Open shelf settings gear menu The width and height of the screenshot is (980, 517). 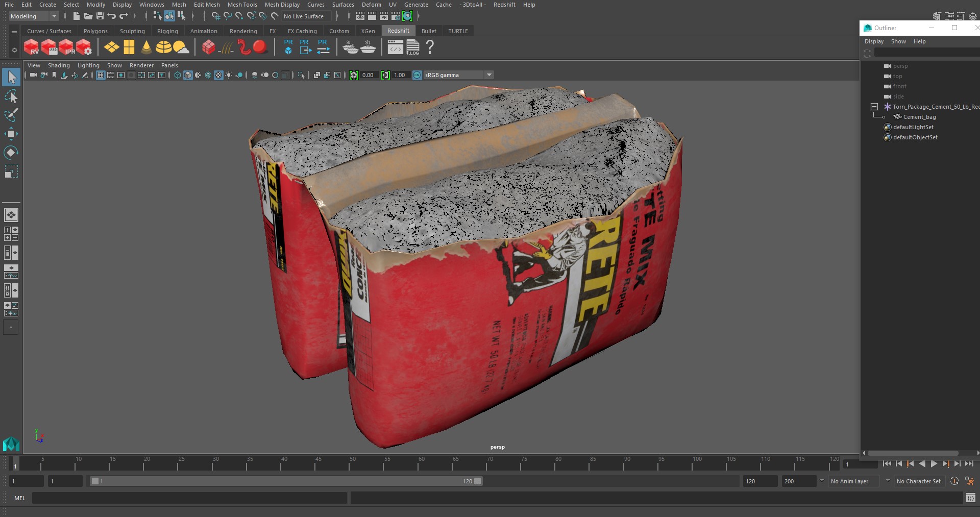(14, 50)
